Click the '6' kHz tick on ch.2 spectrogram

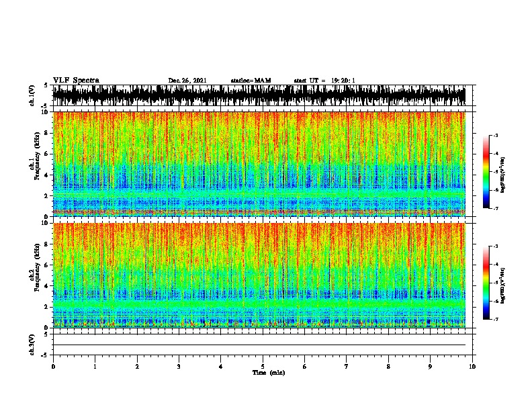[47, 265]
